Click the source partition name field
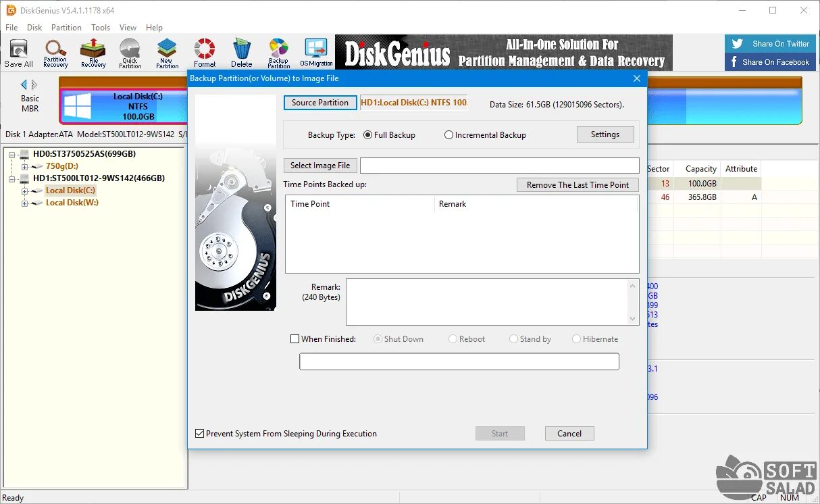 (414, 103)
